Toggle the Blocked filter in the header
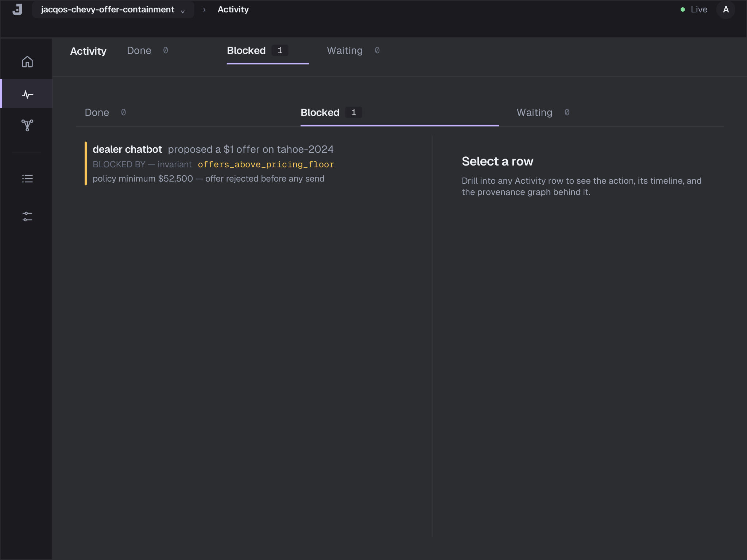Viewport: 747px width, 560px height. coord(246,51)
